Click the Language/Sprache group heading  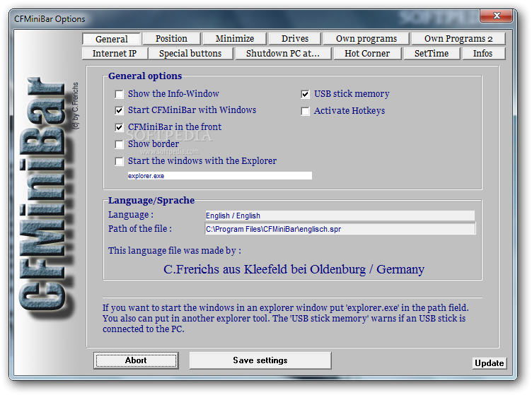click(151, 200)
